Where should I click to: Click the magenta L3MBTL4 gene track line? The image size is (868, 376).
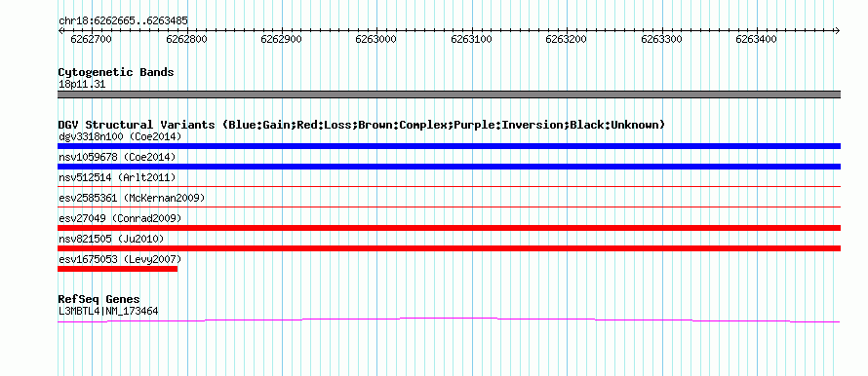pyautogui.click(x=449, y=320)
